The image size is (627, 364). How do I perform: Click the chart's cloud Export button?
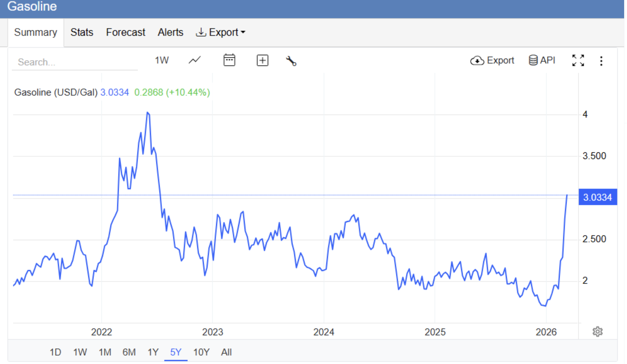pos(492,61)
